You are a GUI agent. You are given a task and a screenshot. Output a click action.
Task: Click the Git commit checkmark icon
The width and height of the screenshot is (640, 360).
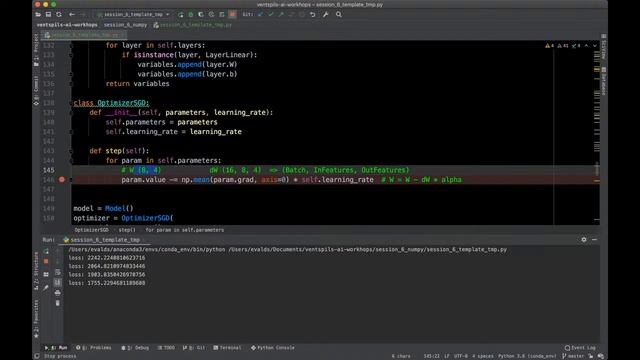[271, 14]
